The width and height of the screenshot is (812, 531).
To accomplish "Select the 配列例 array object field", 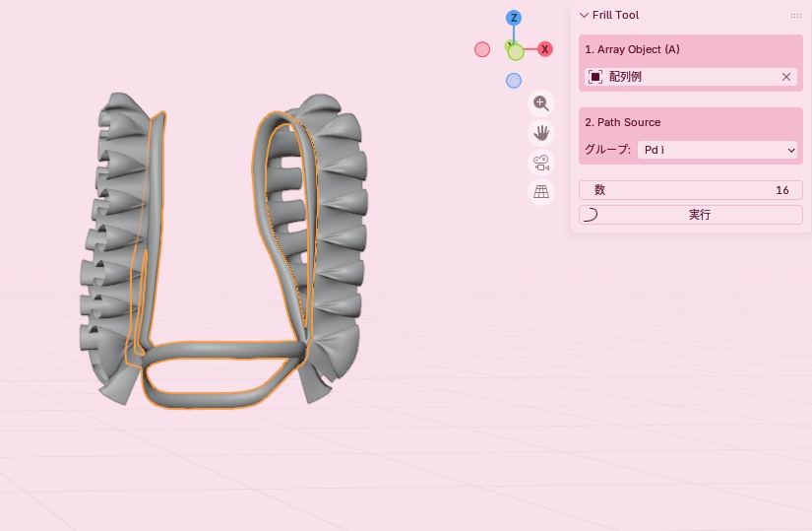I will [691, 77].
